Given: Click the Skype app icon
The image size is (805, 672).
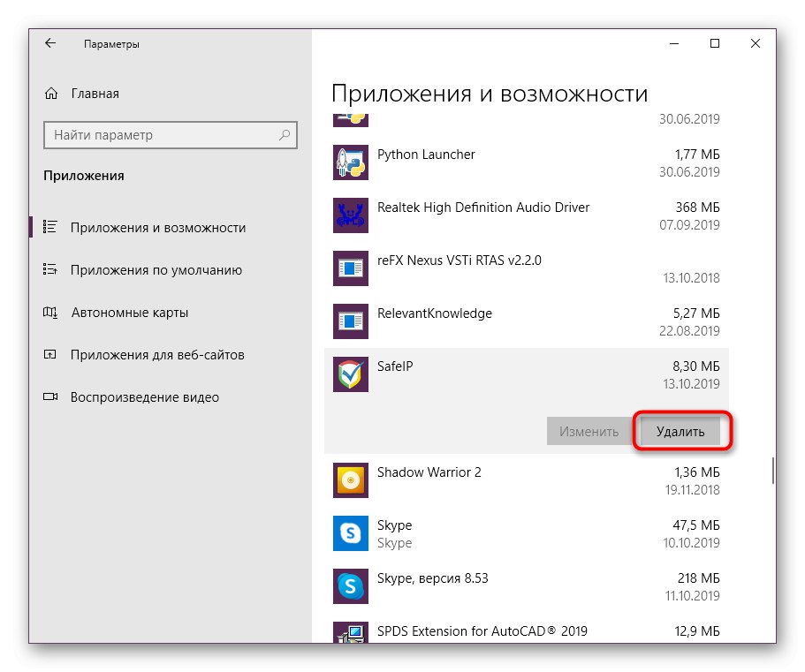Looking at the screenshot, I should pos(350,533).
